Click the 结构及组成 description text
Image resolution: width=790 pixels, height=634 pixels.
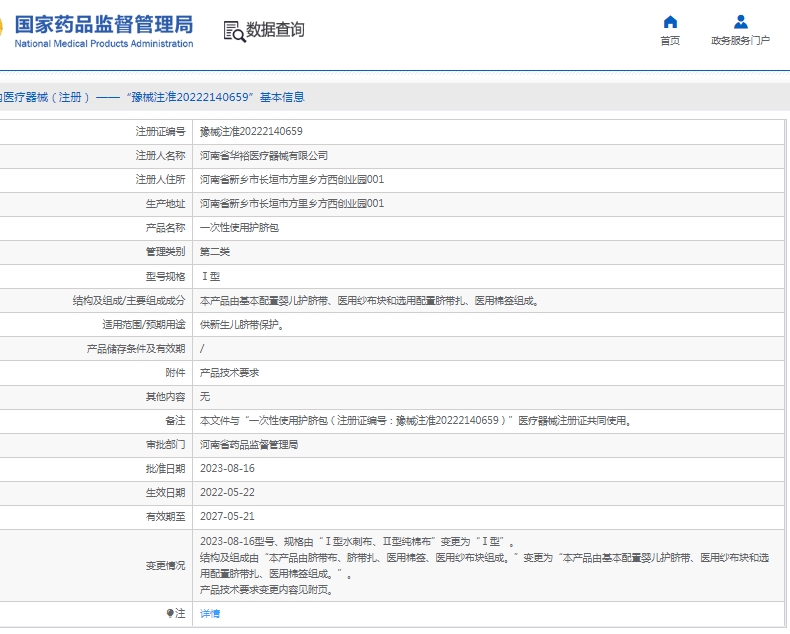click(370, 301)
